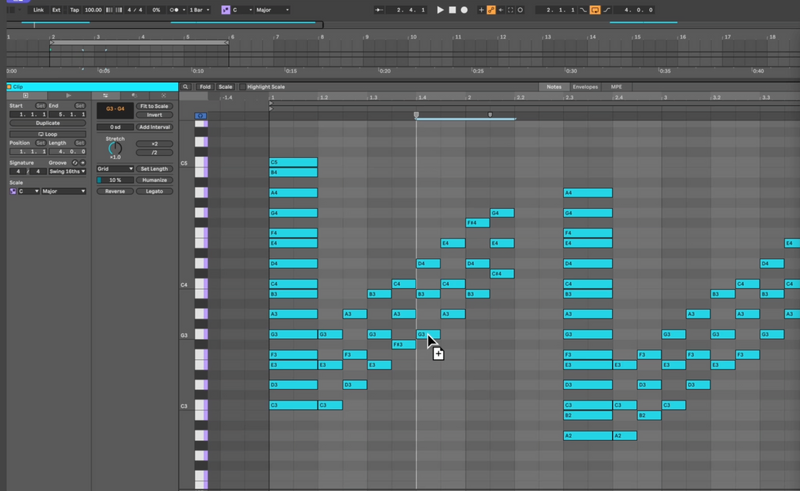Re-enable automation arrow icon
The width and height of the screenshot is (800, 491).
tap(501, 10)
